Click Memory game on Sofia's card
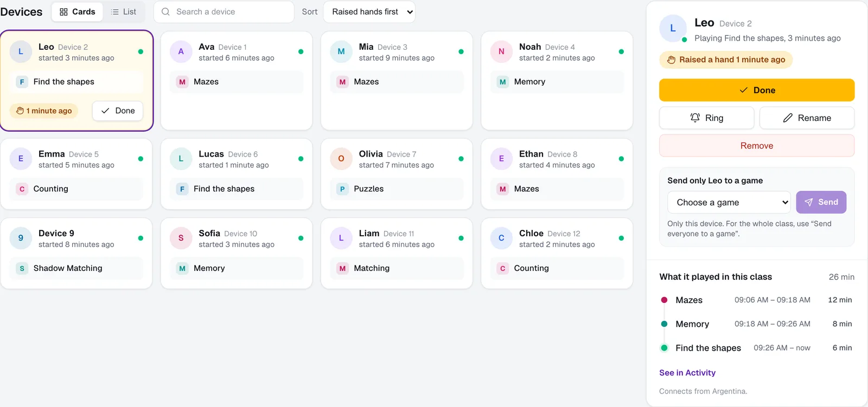This screenshot has height=407, width=868. (x=237, y=268)
